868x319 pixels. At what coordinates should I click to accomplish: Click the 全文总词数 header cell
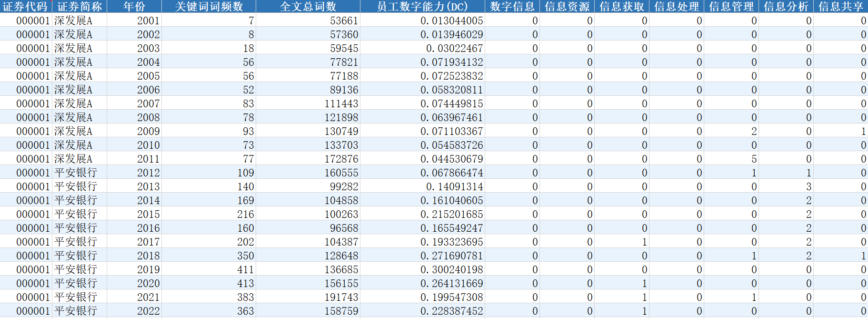tap(308, 6)
